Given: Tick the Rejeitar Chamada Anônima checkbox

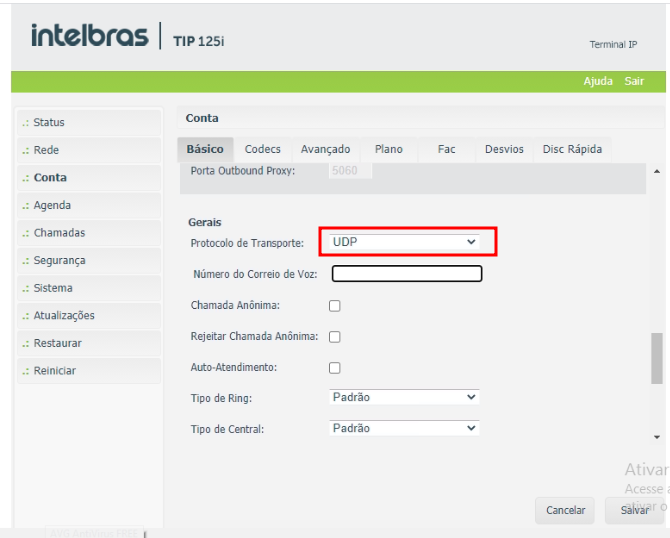Looking at the screenshot, I should (335, 336).
